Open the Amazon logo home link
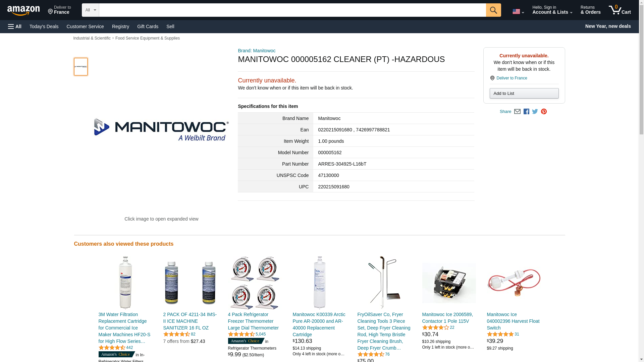 23,10
